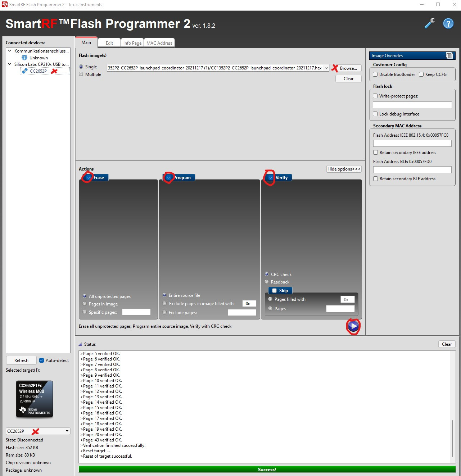Collapse the Kommunikationsanschluss tree node
The image size is (461, 476).
click(x=10, y=51)
